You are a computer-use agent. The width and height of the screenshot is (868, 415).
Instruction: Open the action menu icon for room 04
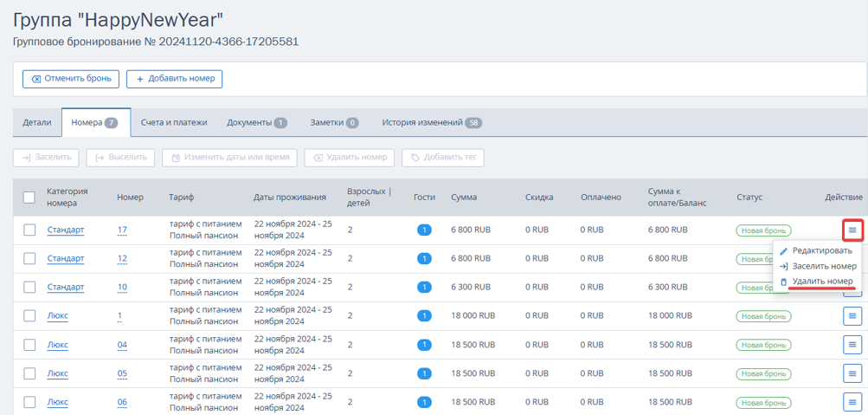pyautogui.click(x=852, y=345)
